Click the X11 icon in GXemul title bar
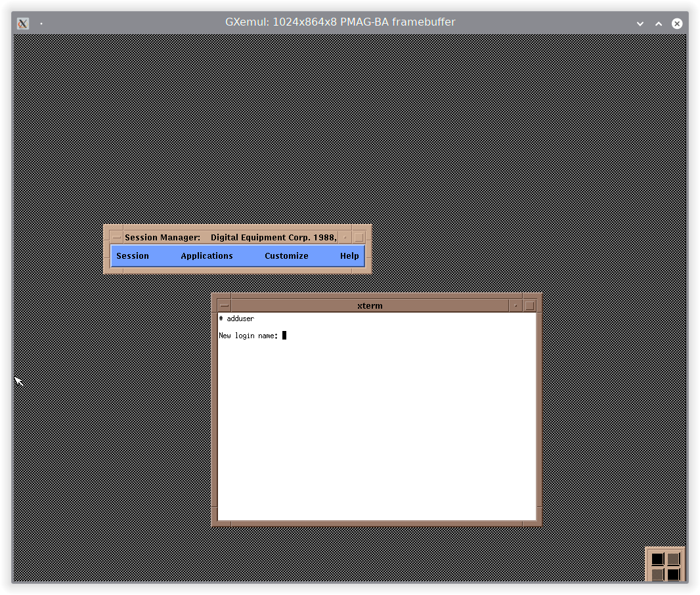 [x=23, y=23]
